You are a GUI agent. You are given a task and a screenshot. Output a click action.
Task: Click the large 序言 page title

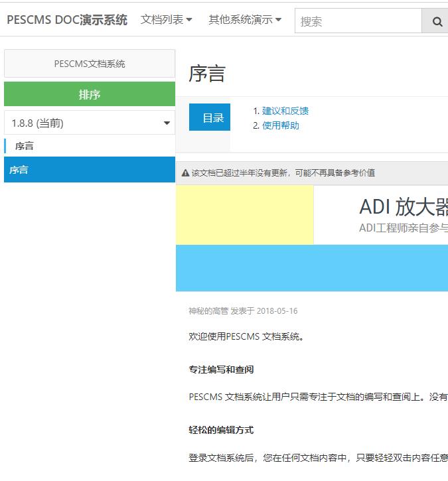207,74
